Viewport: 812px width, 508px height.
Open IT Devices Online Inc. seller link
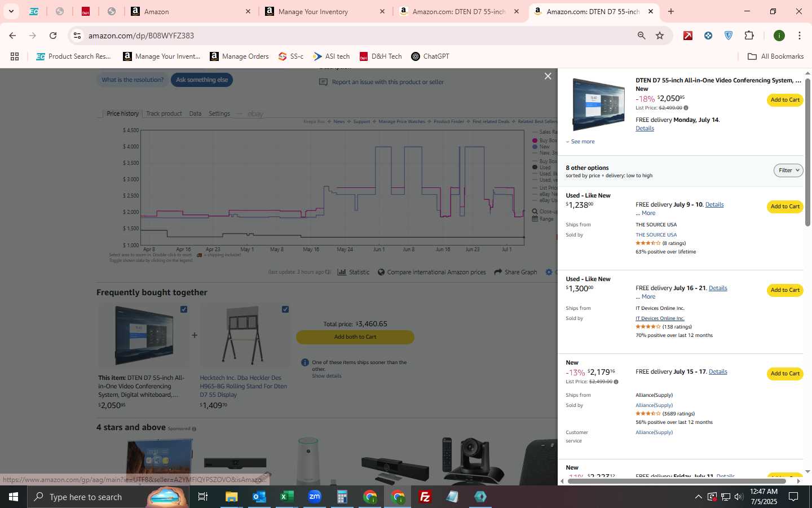(x=660, y=318)
